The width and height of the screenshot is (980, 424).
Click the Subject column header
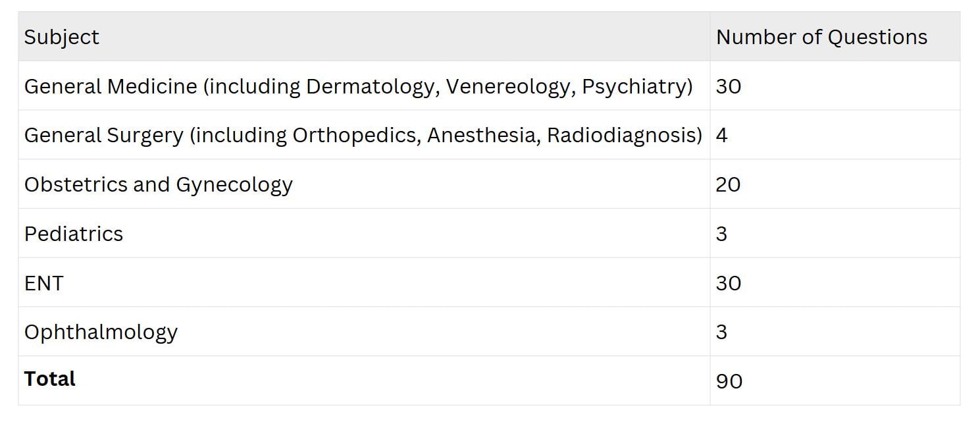click(x=61, y=37)
